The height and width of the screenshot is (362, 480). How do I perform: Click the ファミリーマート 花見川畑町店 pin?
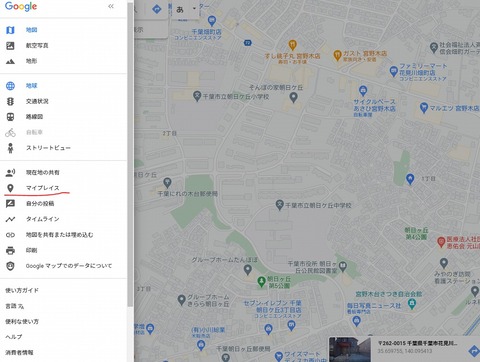tap(394, 71)
